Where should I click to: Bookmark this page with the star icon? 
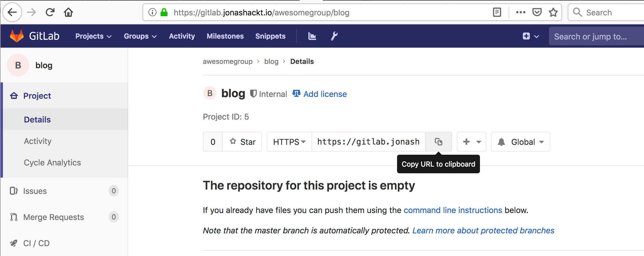pos(553,12)
